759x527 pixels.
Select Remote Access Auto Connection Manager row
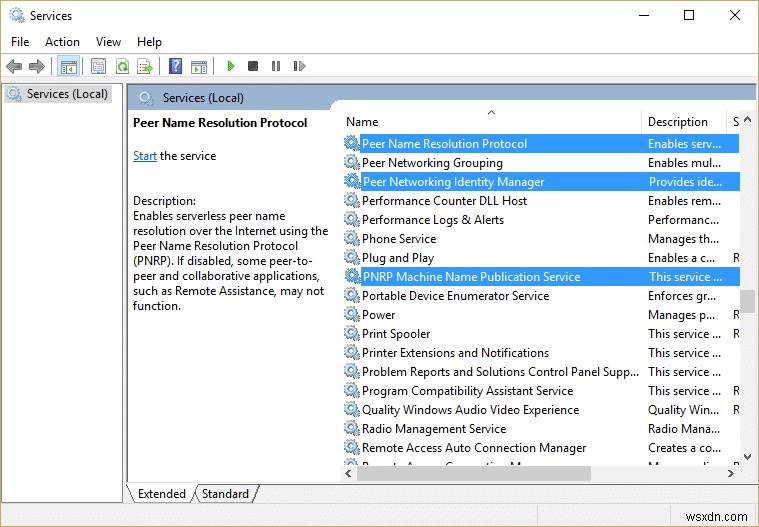[x=541, y=448]
